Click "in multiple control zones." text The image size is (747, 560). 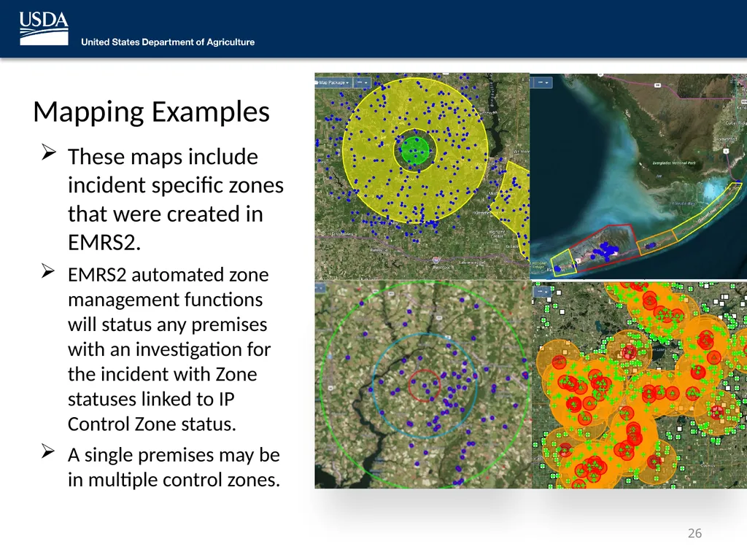[174, 480]
